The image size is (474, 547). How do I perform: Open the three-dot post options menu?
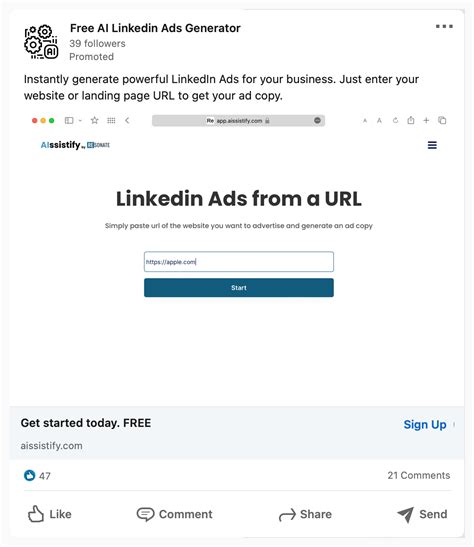[x=444, y=27]
